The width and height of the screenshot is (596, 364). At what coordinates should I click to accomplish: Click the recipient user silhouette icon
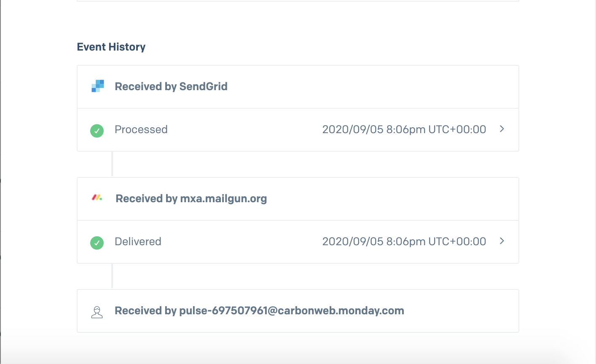97,312
